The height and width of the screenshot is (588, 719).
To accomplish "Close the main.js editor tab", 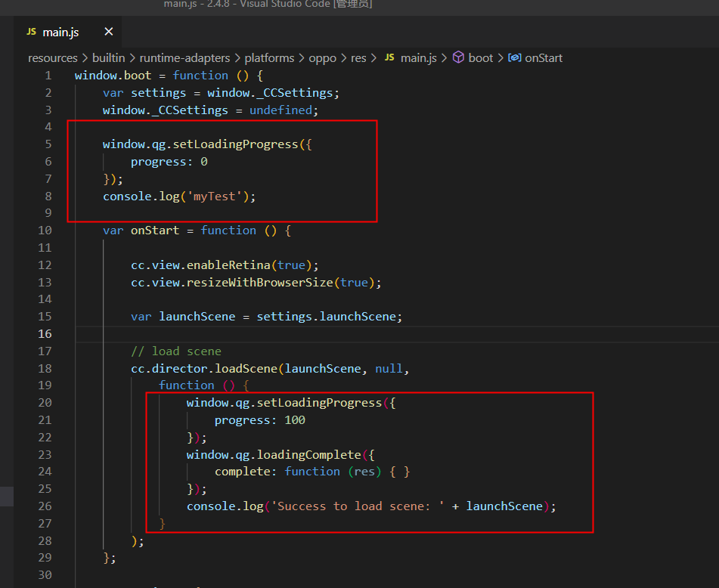I will point(109,32).
